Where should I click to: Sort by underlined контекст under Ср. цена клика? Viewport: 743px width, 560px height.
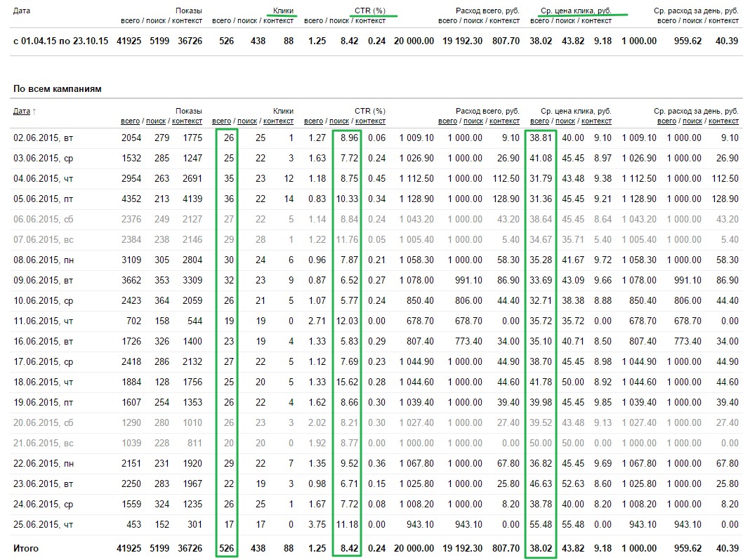[596, 121]
